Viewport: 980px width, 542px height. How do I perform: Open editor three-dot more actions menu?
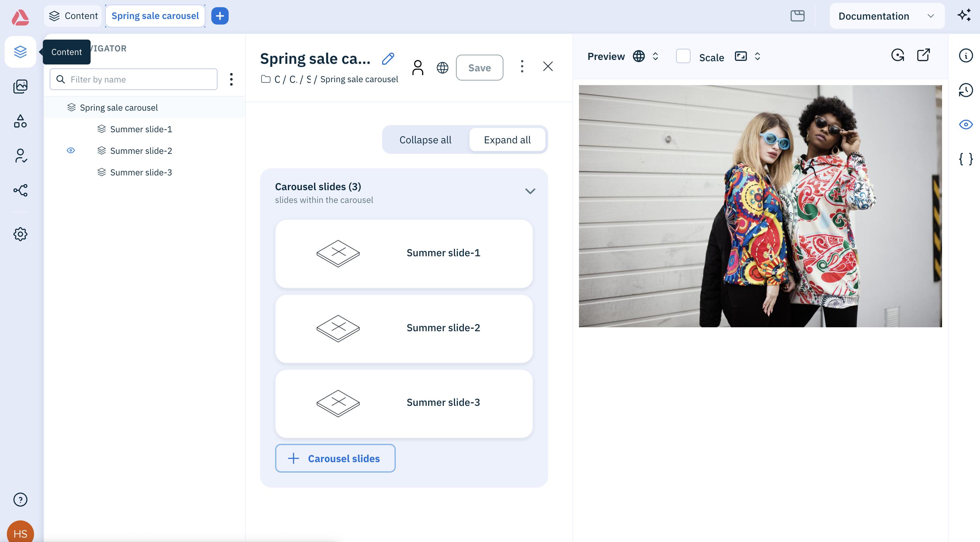pos(522,67)
